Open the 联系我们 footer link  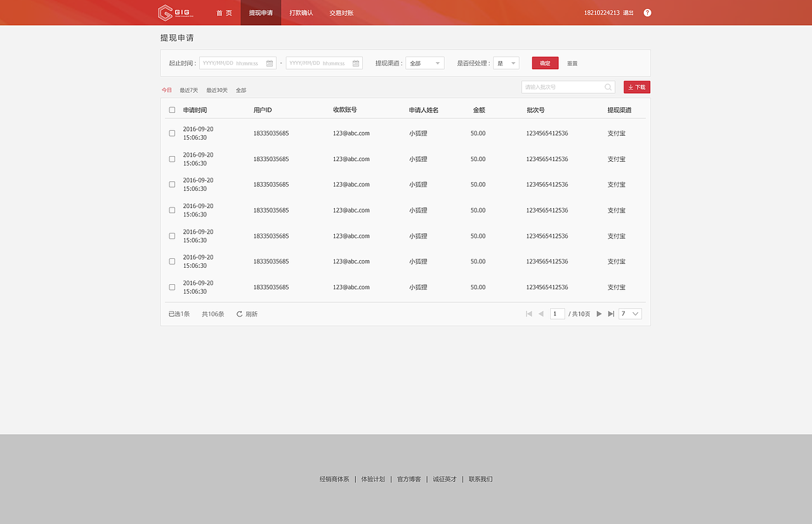click(481, 479)
